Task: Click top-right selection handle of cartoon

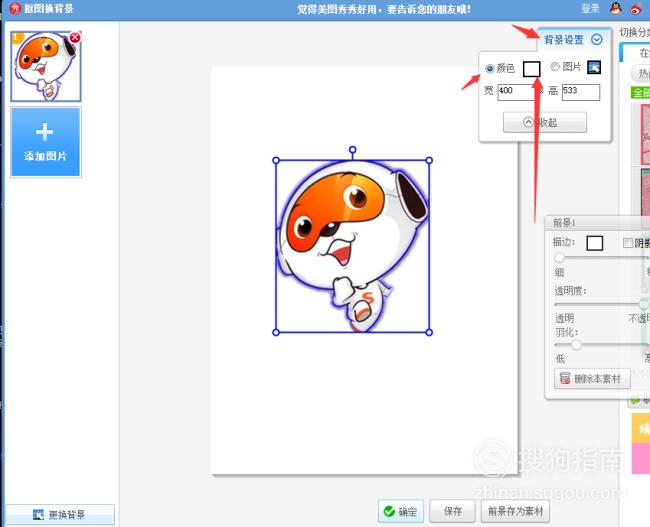Action: click(429, 160)
